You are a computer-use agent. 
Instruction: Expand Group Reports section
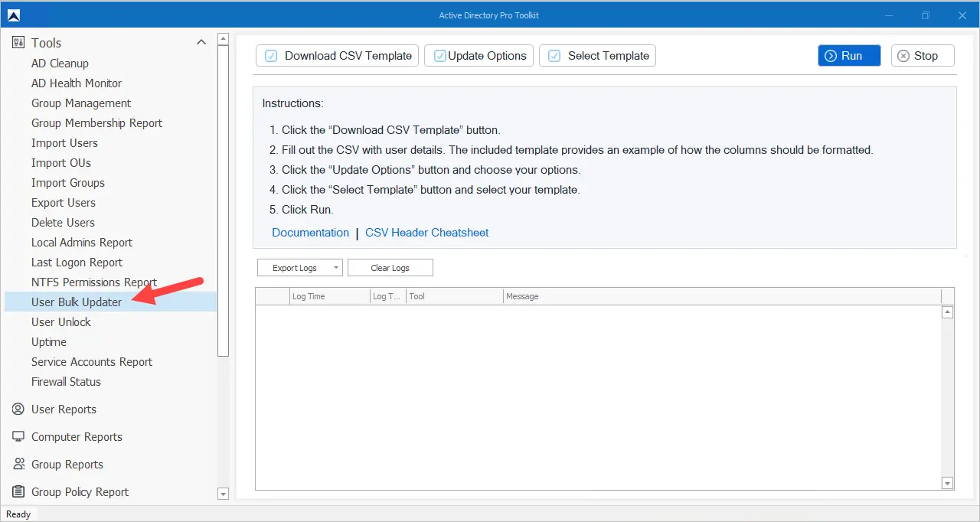[x=67, y=465]
